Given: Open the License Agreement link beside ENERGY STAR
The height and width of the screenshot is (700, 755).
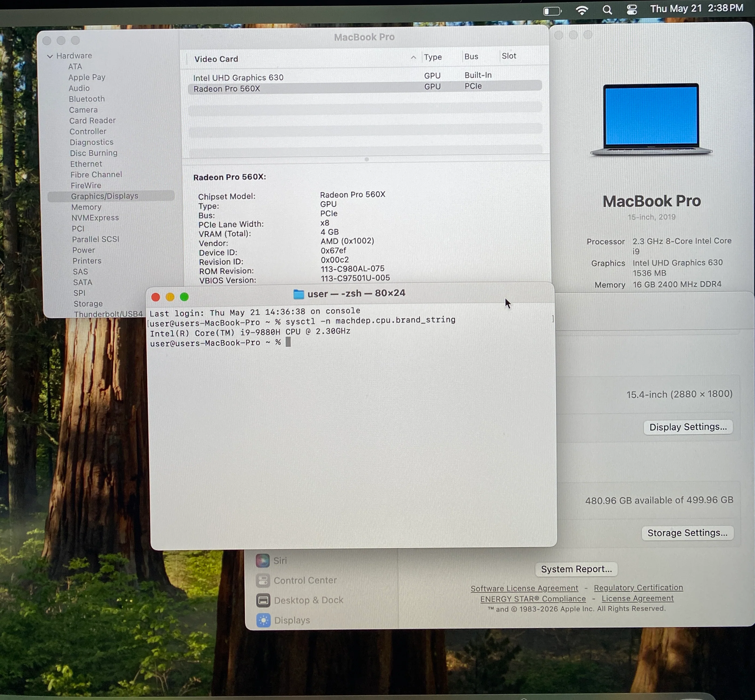Looking at the screenshot, I should pos(638,598).
